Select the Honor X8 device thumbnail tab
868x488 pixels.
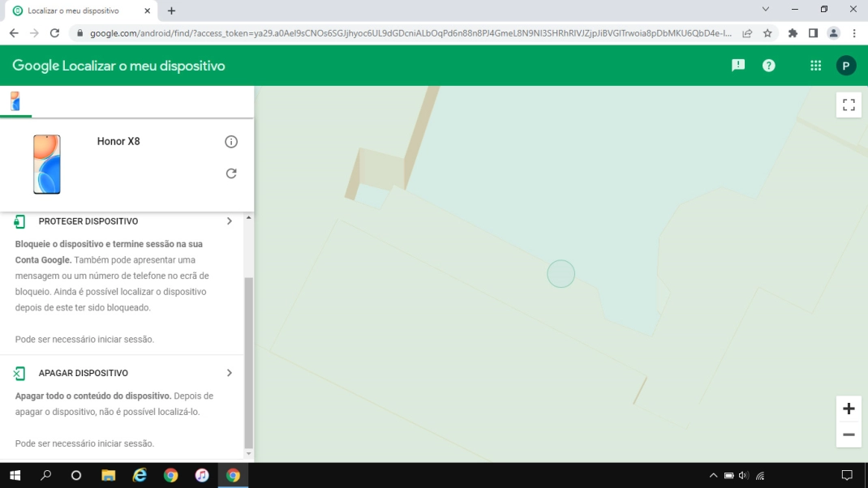tap(15, 101)
